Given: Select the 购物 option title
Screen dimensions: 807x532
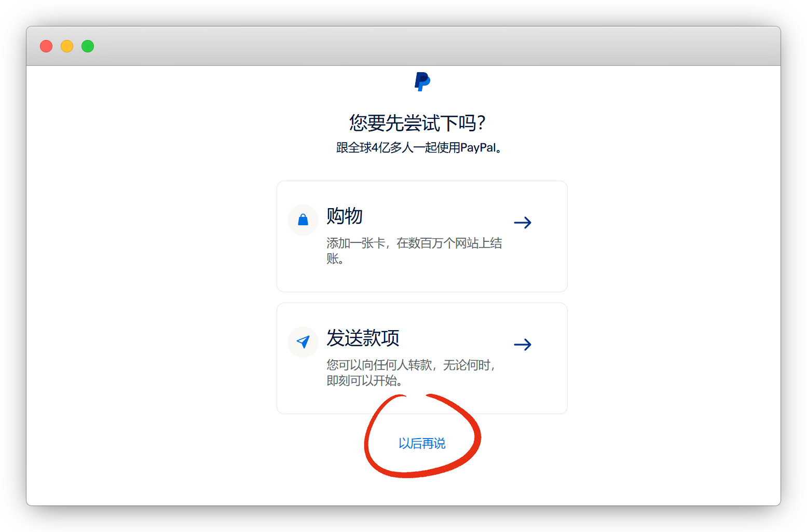Looking at the screenshot, I should 345,216.
